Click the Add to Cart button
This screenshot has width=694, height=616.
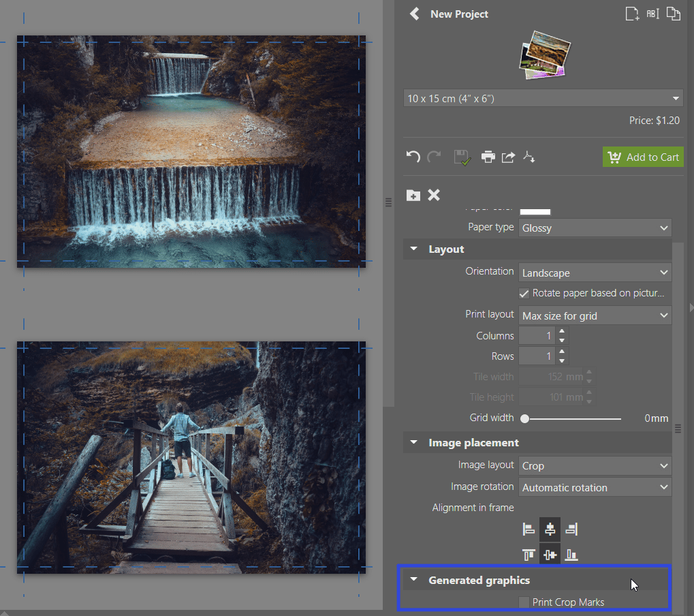[x=643, y=157]
